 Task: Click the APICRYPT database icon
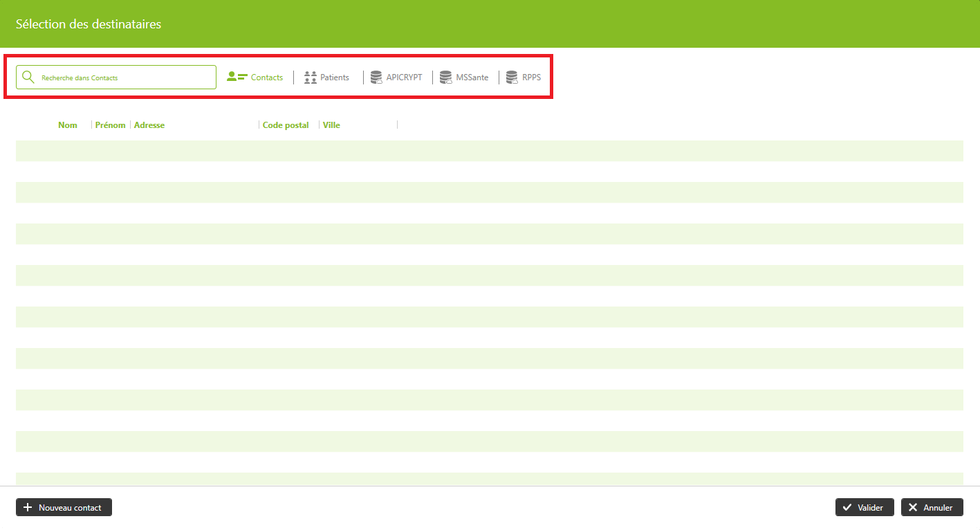tap(376, 77)
